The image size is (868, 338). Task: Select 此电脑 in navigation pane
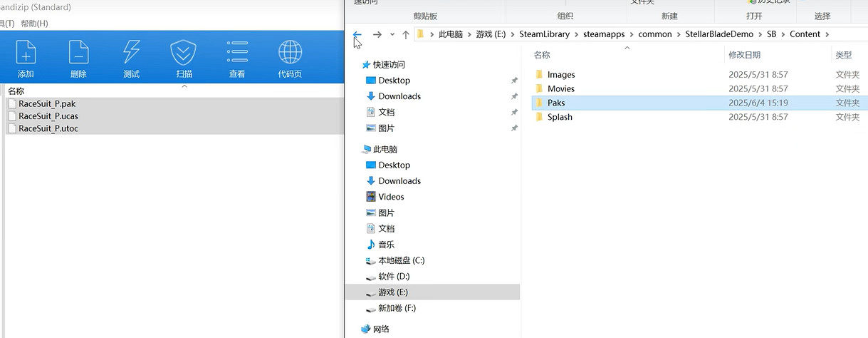pos(385,150)
